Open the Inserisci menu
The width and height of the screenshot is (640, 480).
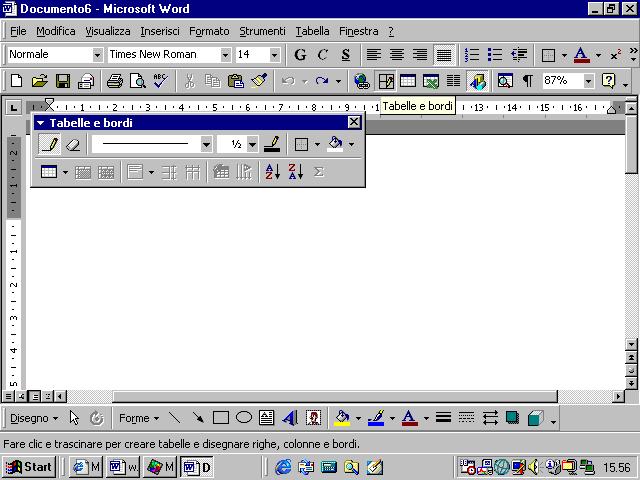point(160,31)
